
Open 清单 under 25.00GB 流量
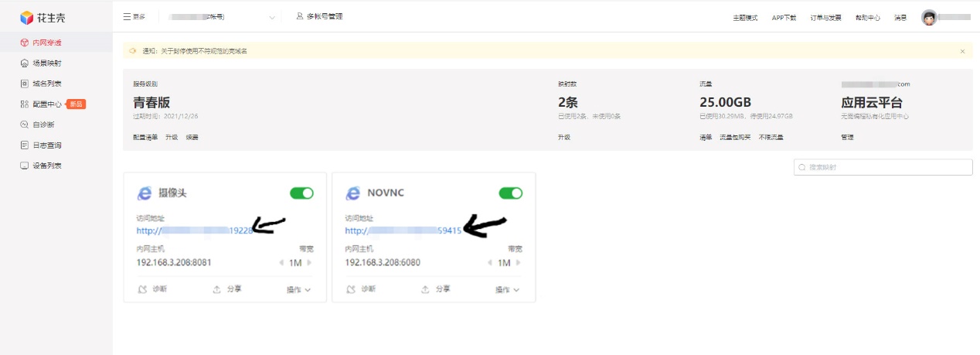pyautogui.click(x=706, y=137)
